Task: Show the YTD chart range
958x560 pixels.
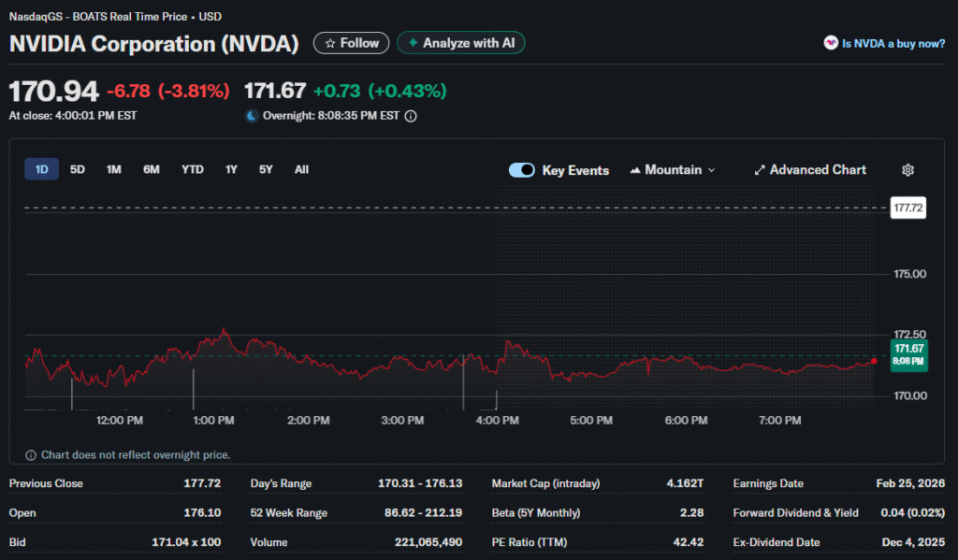Action: [192, 169]
